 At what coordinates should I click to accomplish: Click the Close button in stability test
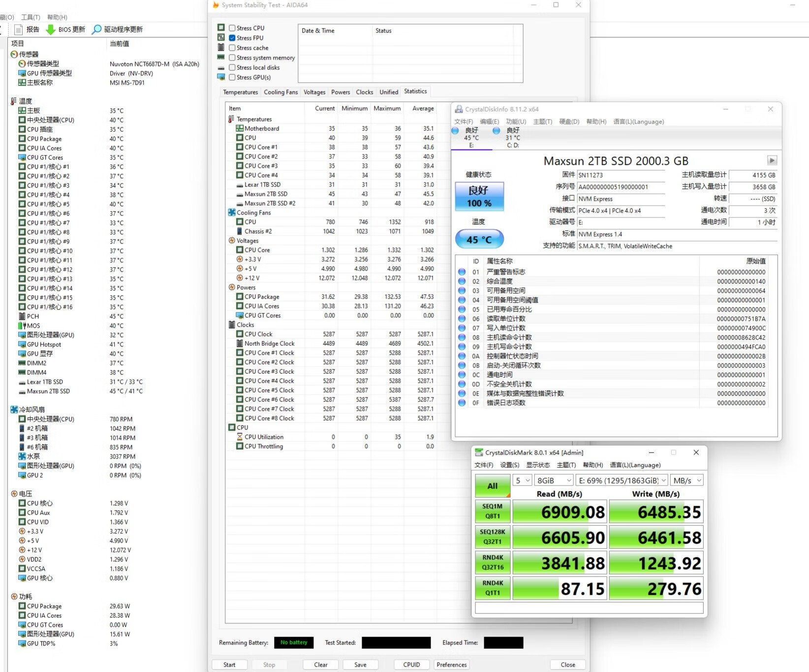click(x=568, y=665)
